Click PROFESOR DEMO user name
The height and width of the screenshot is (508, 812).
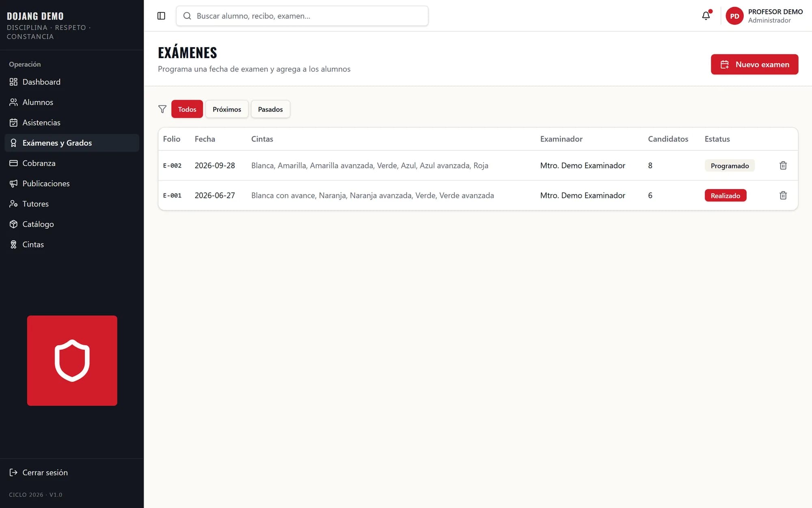pyautogui.click(x=775, y=12)
